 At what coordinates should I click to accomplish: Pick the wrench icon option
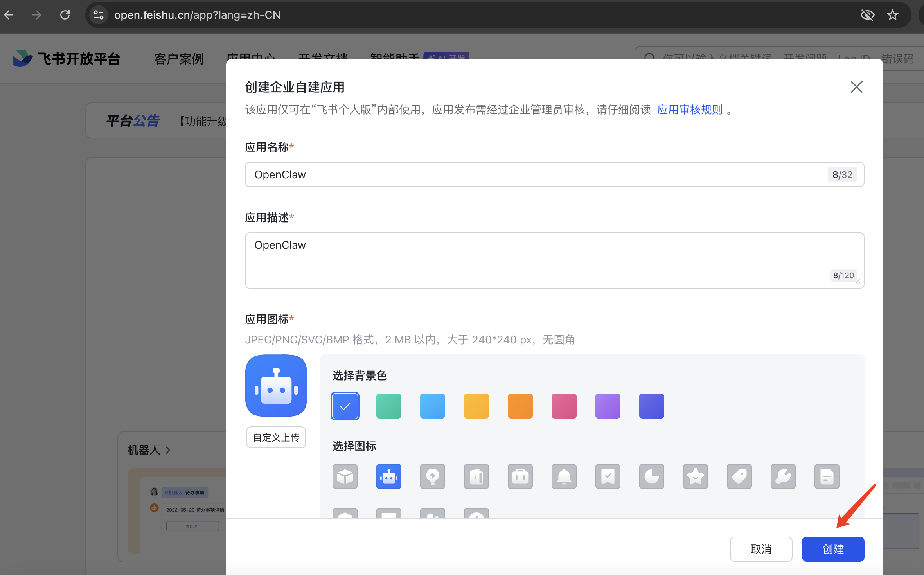click(x=783, y=476)
